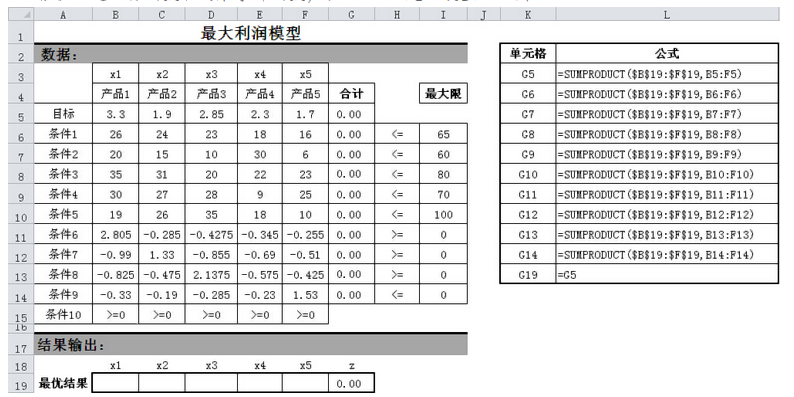Select 条件4 value 9 under 产品4
Screen dimensions: 794x397
click(x=260, y=194)
